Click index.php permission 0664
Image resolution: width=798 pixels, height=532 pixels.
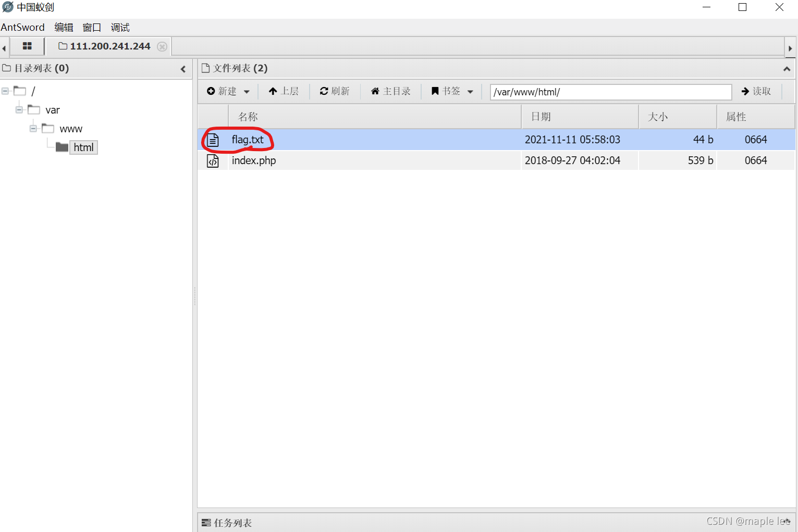click(x=756, y=160)
